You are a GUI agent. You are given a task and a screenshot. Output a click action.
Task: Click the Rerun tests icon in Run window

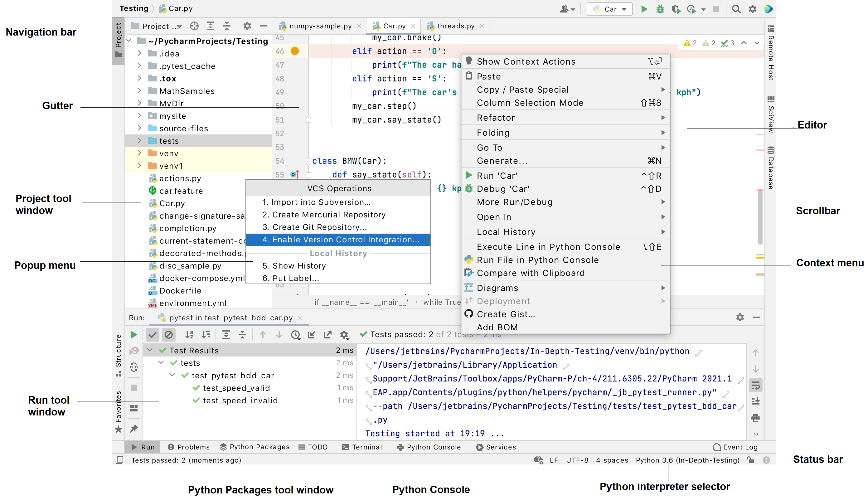pos(134,334)
